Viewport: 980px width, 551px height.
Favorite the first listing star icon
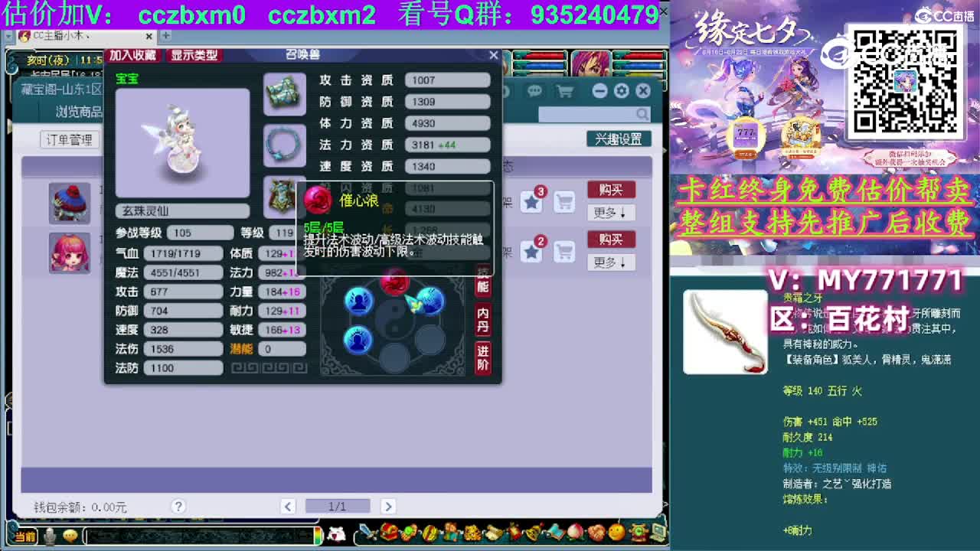coord(531,202)
